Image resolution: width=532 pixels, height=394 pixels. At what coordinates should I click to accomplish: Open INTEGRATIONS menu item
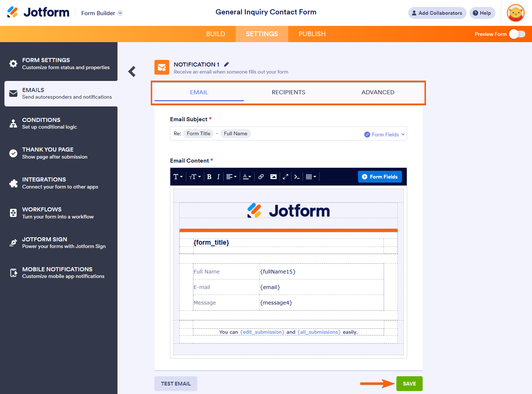[59, 183]
